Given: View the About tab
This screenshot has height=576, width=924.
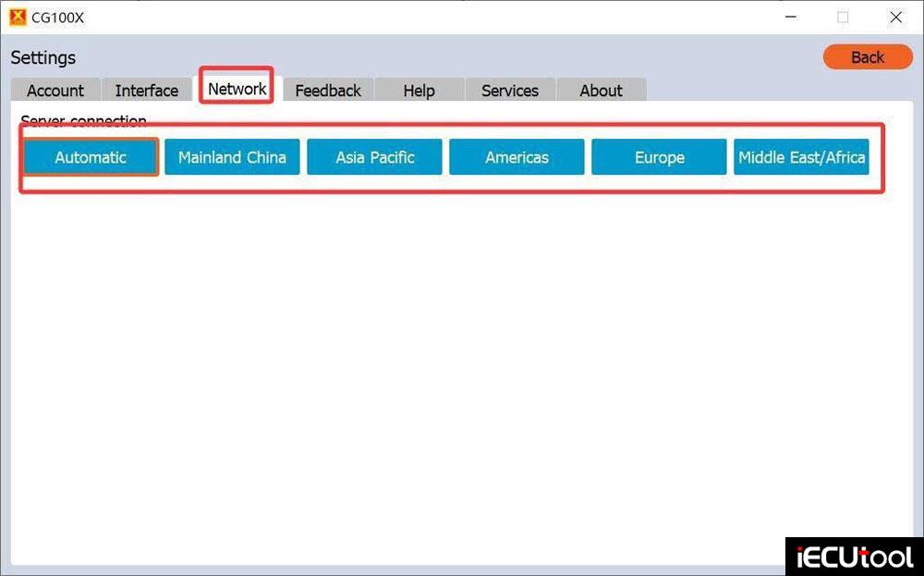Looking at the screenshot, I should (601, 90).
